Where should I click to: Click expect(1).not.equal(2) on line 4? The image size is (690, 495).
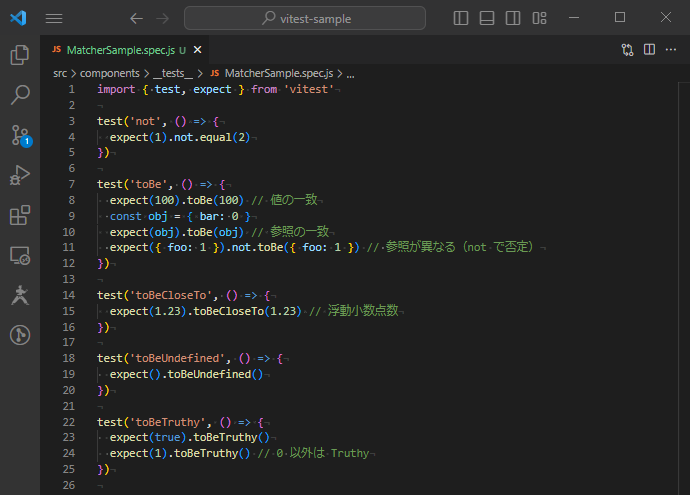(180, 137)
